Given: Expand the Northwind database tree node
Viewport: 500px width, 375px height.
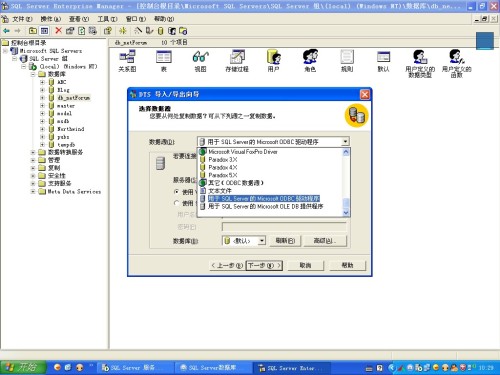Looking at the screenshot, I should tap(42, 129).
